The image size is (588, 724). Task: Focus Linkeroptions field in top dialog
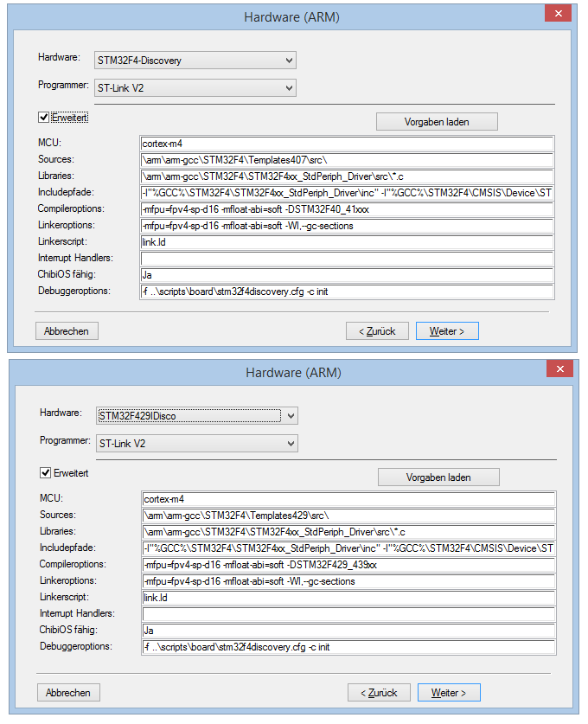pos(347,226)
